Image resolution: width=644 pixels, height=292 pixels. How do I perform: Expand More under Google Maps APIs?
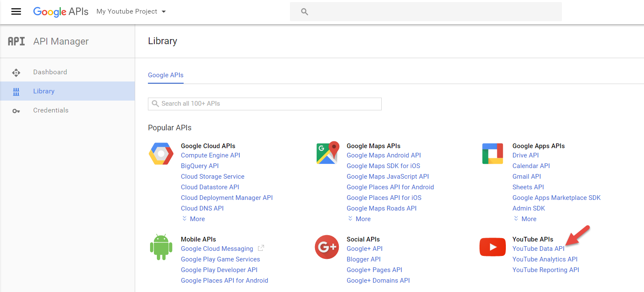click(x=359, y=219)
